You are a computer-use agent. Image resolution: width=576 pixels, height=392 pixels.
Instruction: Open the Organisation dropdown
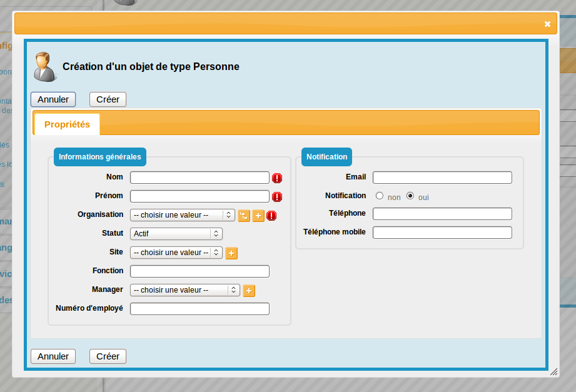click(182, 215)
